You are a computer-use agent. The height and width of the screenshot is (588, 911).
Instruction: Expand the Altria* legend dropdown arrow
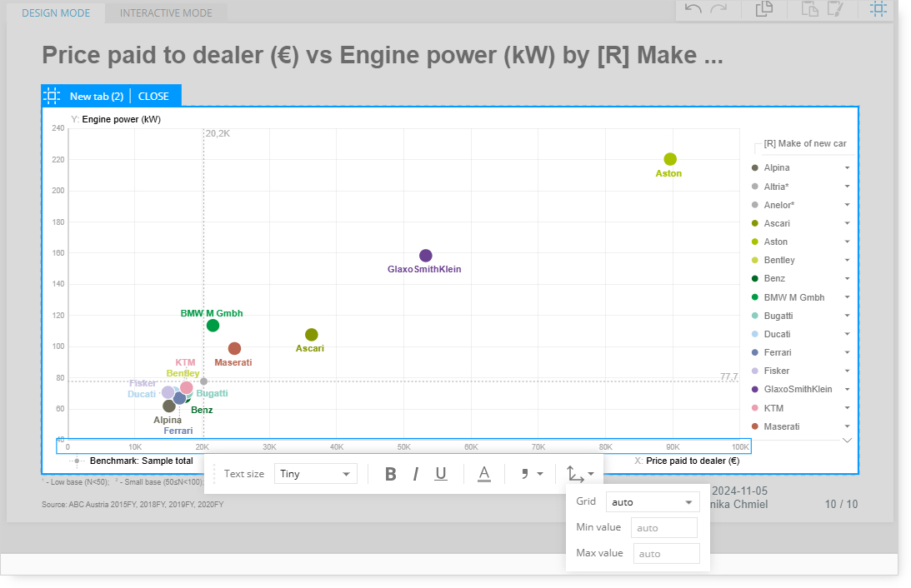pos(847,187)
